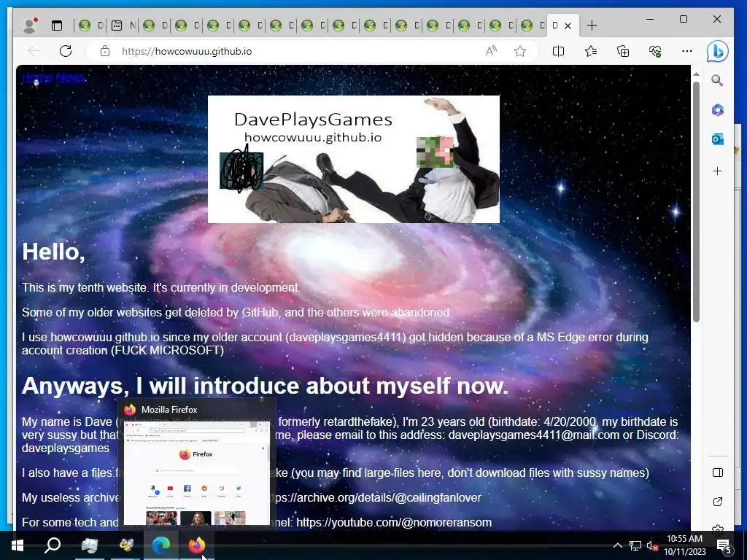Open the network status tray icon
Image resolution: width=747 pixels, height=560 pixels.
635,545
